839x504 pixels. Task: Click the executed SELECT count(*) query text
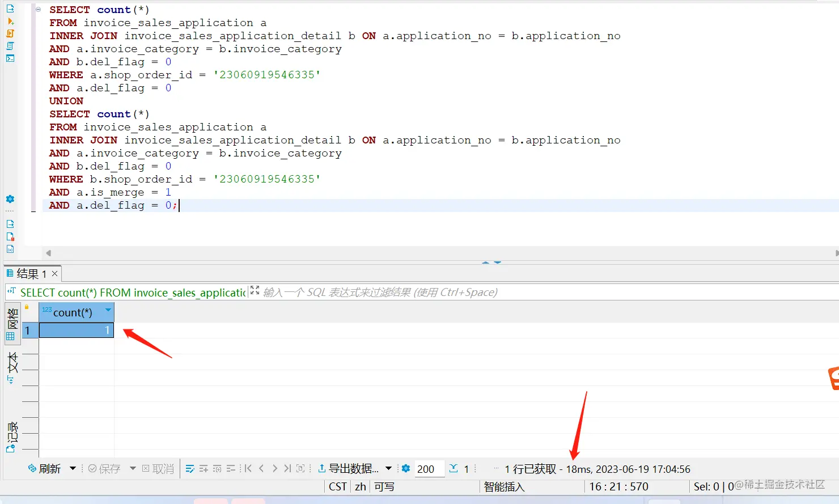133,293
